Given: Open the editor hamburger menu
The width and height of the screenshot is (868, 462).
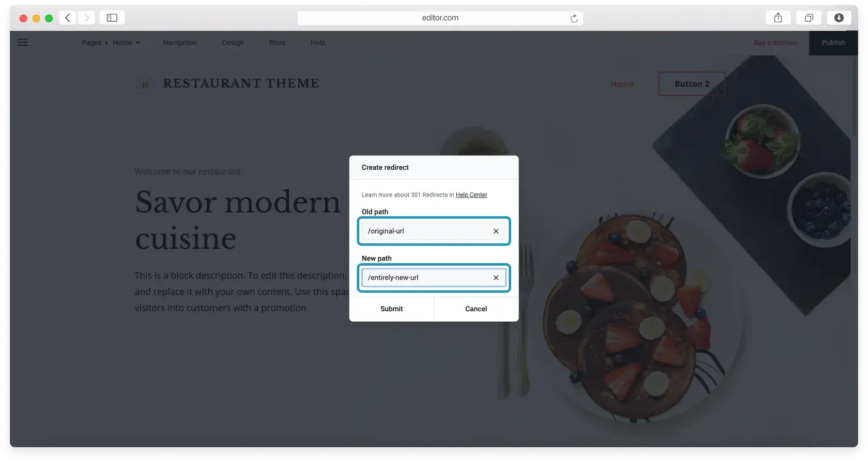Looking at the screenshot, I should [23, 43].
